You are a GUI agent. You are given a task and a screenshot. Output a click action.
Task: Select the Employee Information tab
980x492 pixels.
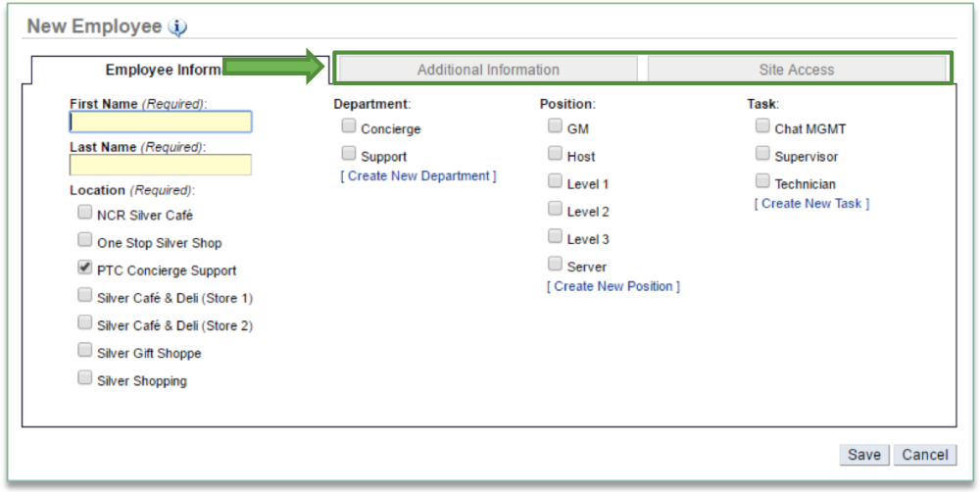[x=162, y=70]
